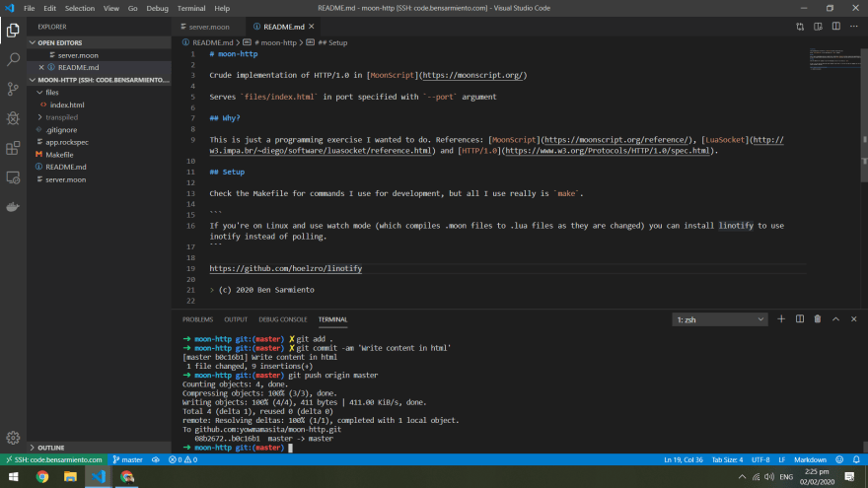Open the feedback smiley in status bar
Image resolution: width=868 pixels, height=488 pixels.
839,459
